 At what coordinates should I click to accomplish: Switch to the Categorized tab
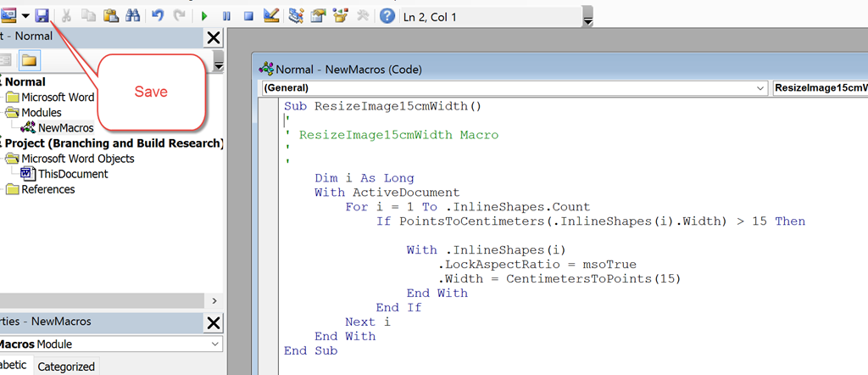(66, 367)
